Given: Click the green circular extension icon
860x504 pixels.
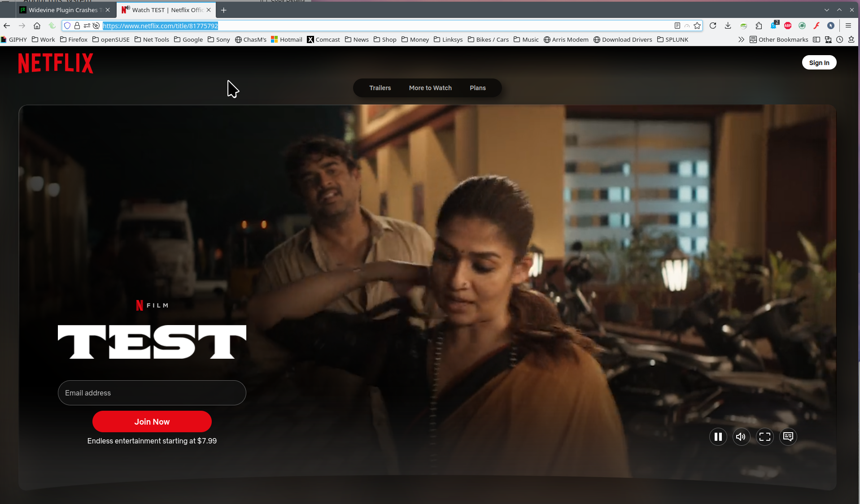Looking at the screenshot, I should tap(802, 26).
